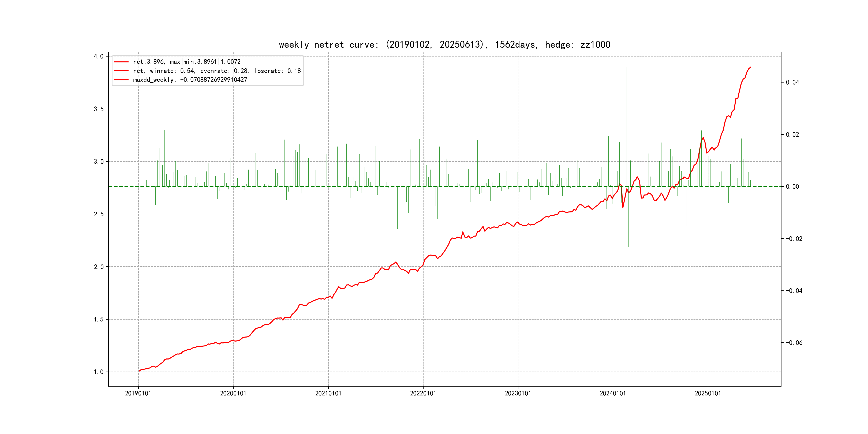
Task: Click the 20190101 x-axis label
Action: (138, 393)
